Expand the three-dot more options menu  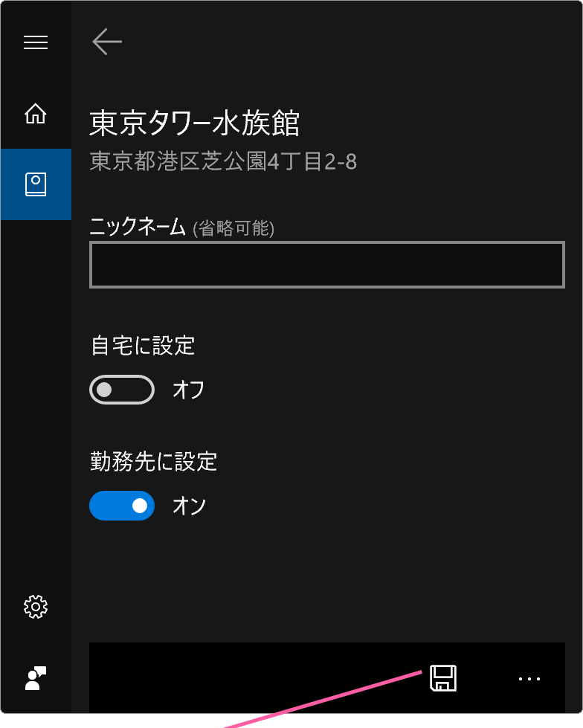click(529, 678)
